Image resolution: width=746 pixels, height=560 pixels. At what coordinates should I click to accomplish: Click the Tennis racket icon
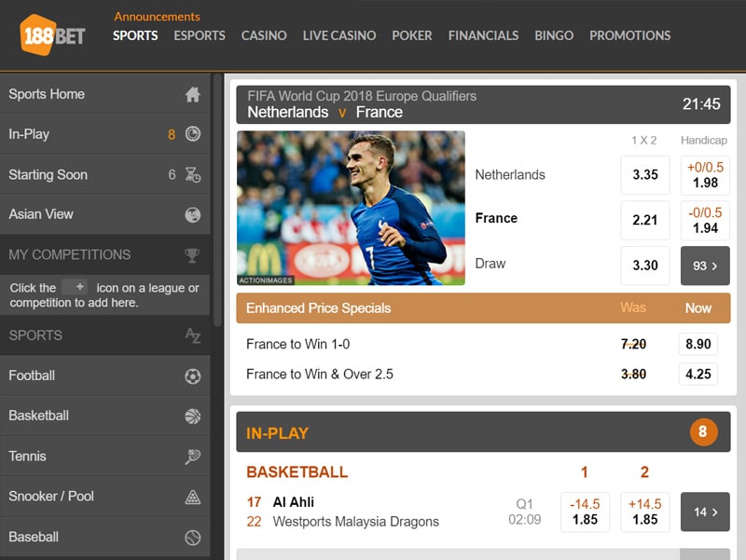coord(192,457)
